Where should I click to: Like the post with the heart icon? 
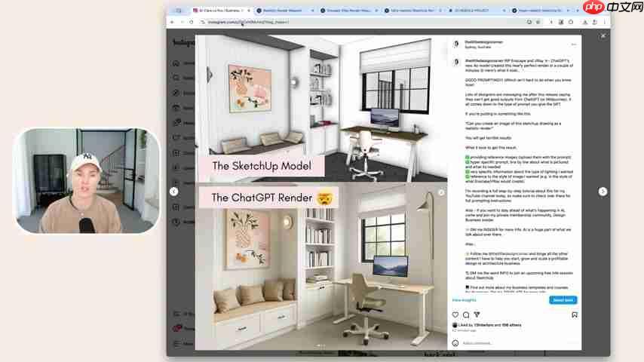(x=455, y=314)
